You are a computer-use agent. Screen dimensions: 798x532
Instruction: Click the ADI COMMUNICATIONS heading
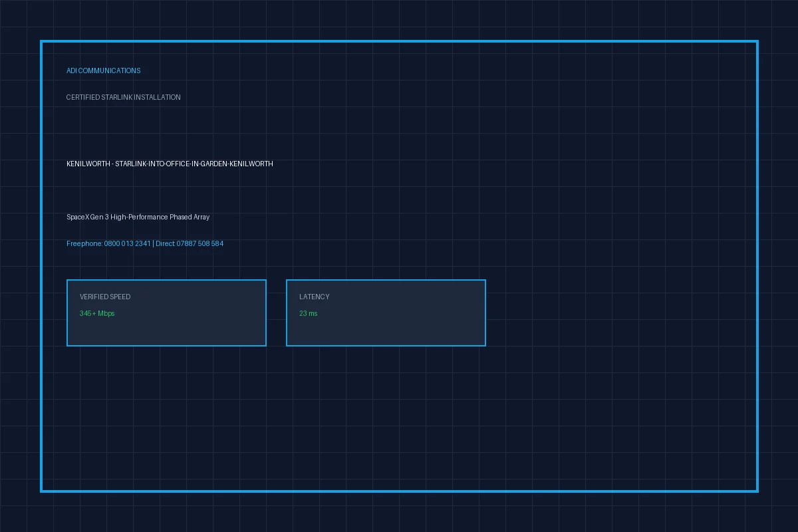(x=103, y=70)
